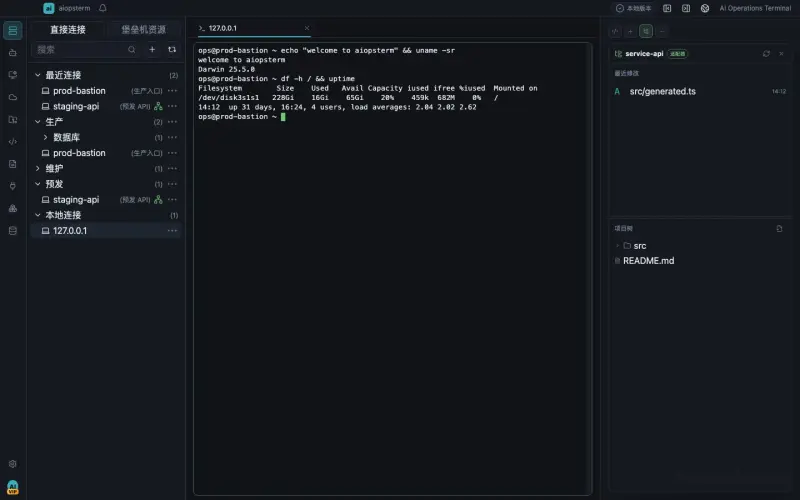The image size is (800, 500).
Task: Expand the 数据库 folder
Action: click(45, 137)
